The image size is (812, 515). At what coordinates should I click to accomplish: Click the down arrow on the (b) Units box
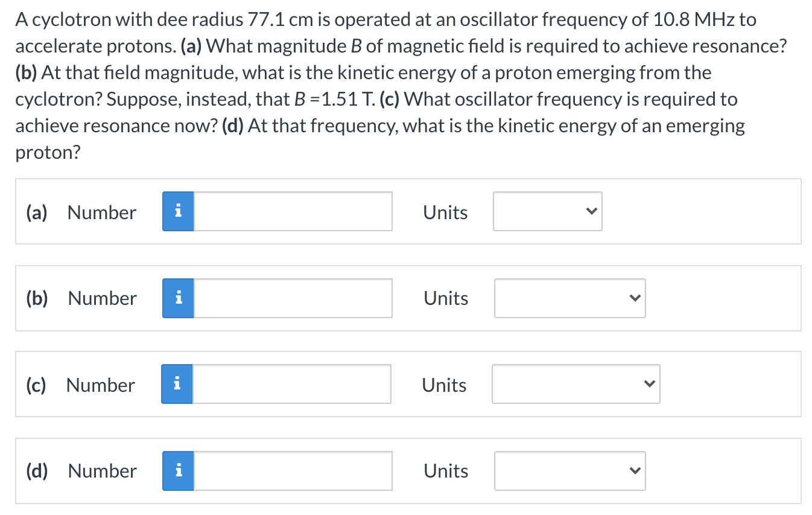coord(633,298)
